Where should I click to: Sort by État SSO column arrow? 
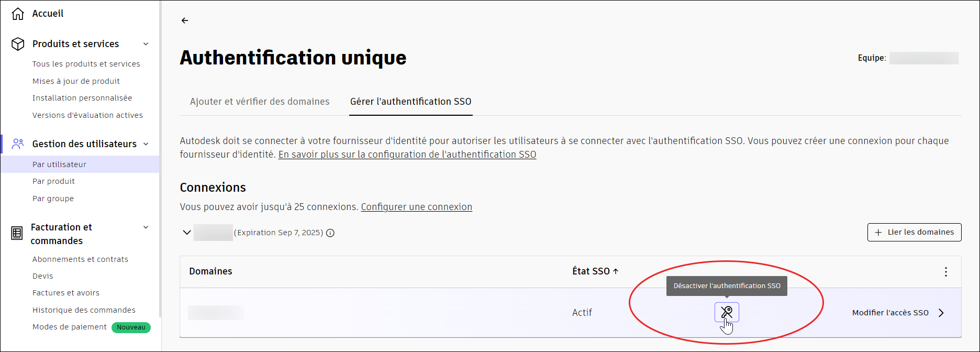[616, 271]
